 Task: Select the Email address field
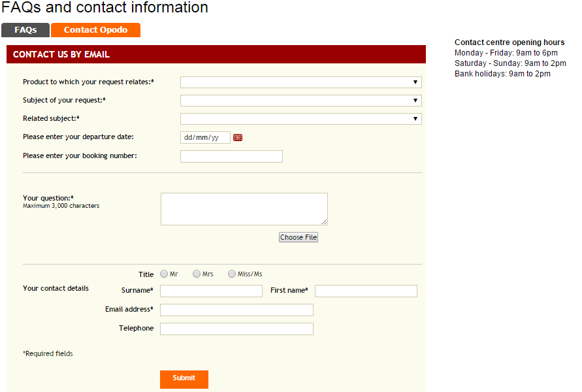click(x=236, y=310)
